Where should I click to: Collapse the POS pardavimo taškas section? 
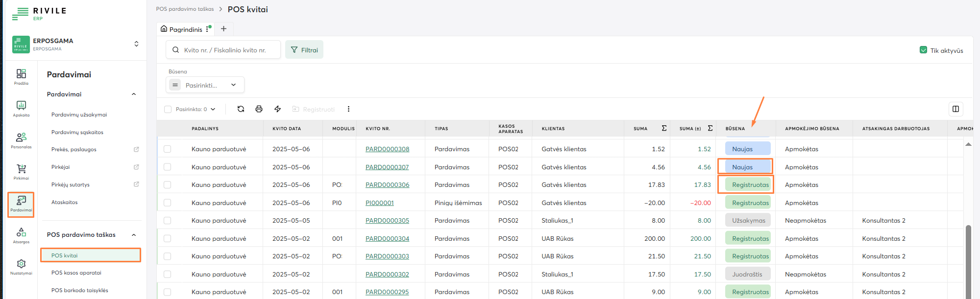click(134, 235)
